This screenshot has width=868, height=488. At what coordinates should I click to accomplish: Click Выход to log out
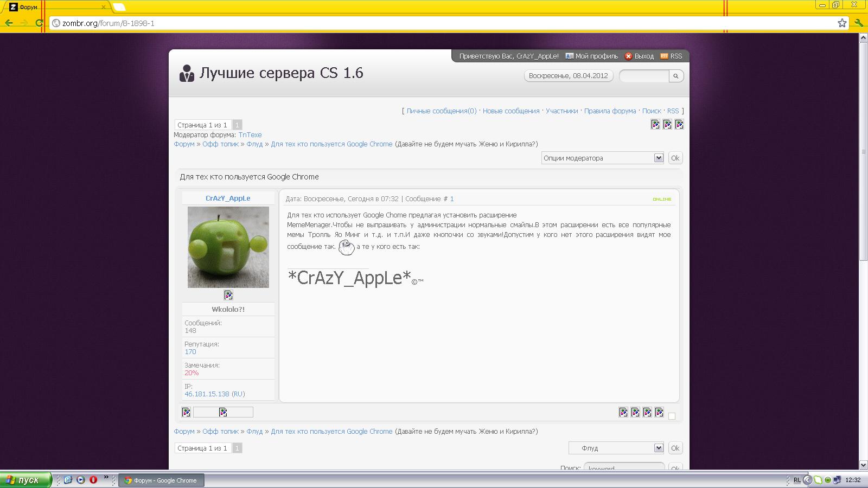(644, 56)
